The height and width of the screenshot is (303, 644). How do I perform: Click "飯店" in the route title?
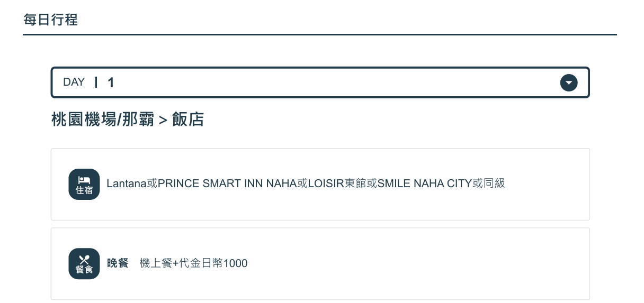coord(188,120)
